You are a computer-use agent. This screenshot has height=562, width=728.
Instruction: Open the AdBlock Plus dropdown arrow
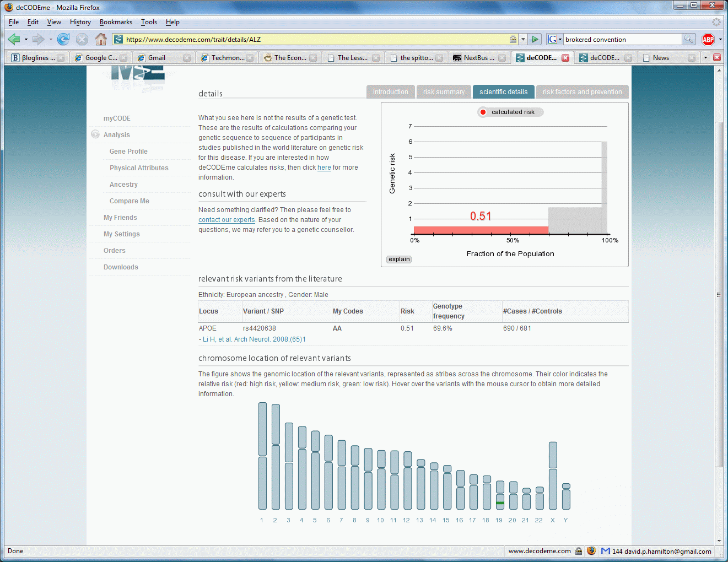[x=720, y=40]
